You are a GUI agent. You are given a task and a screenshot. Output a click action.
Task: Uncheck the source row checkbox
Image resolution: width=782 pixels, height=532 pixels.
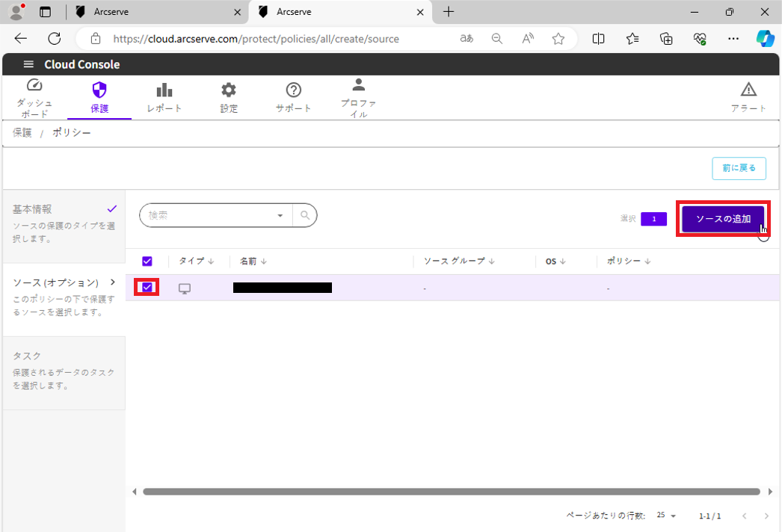[147, 287]
